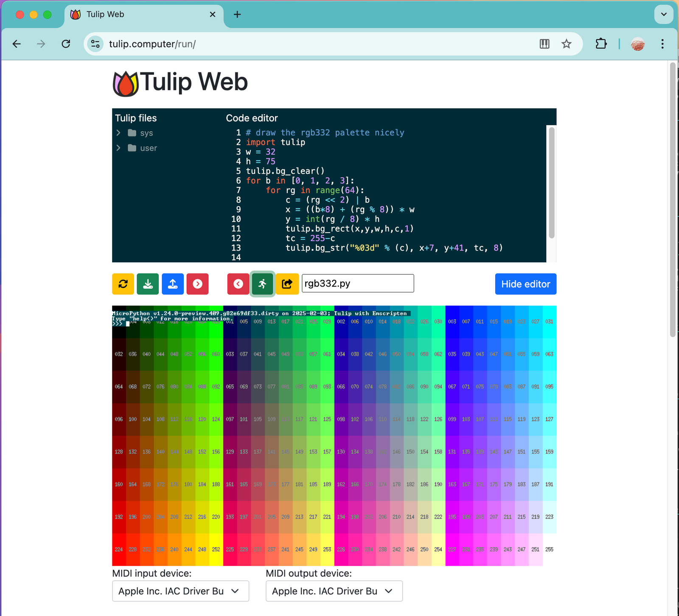Image resolution: width=679 pixels, height=616 pixels.
Task: Click the green download file icon
Action: click(148, 284)
